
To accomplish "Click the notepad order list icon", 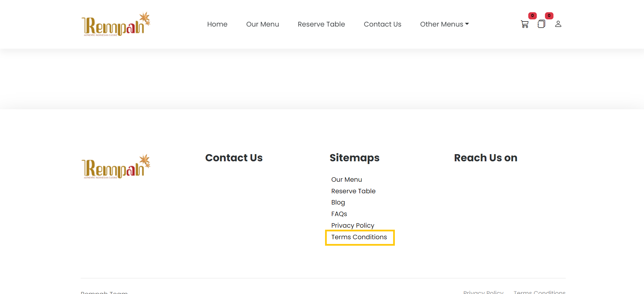I will (541, 24).
